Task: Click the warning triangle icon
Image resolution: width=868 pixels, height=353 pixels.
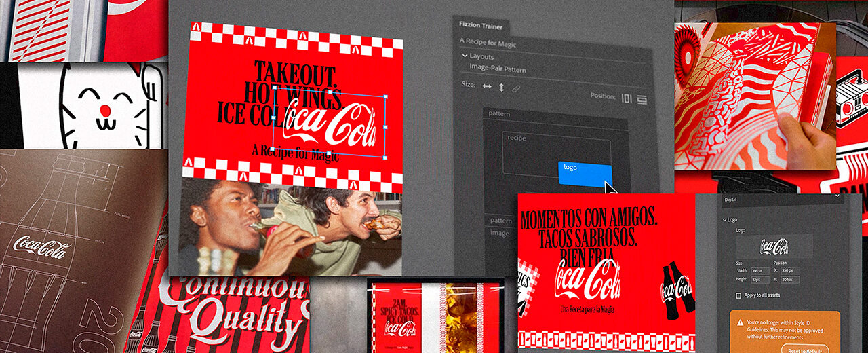Action: click(739, 324)
